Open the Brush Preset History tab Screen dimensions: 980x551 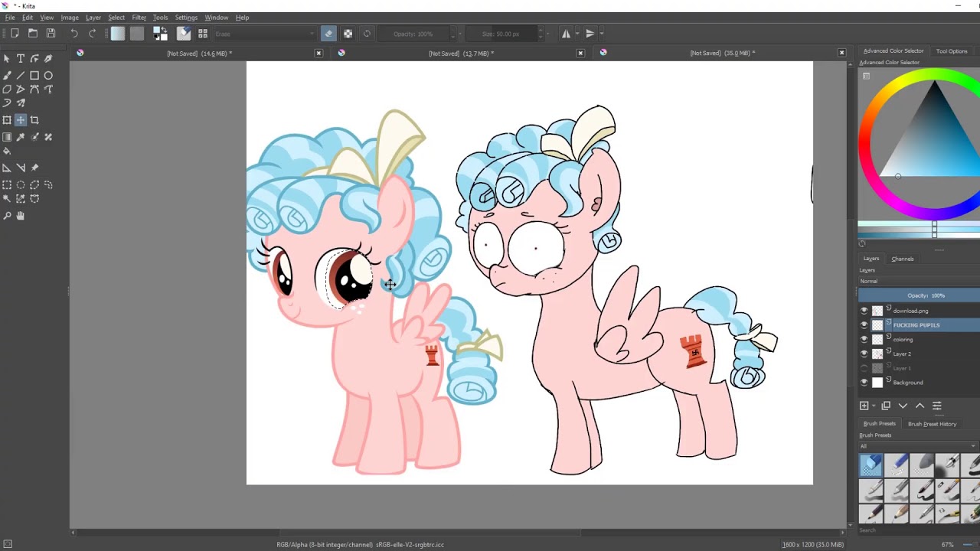click(x=932, y=424)
